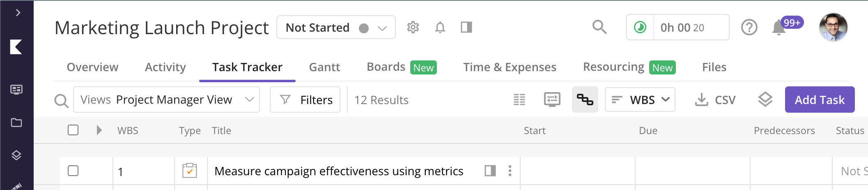This screenshot has width=868, height=190.
Task: Switch to compact row density icon
Action: pos(519,100)
